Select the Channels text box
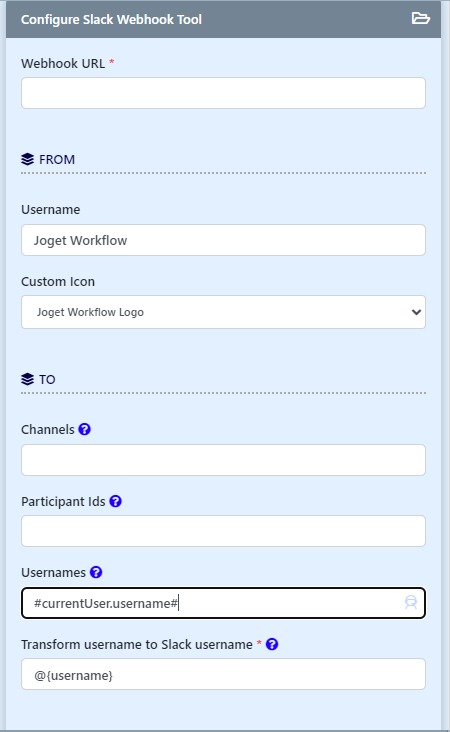Image resolution: width=450 pixels, height=732 pixels. pos(223,460)
